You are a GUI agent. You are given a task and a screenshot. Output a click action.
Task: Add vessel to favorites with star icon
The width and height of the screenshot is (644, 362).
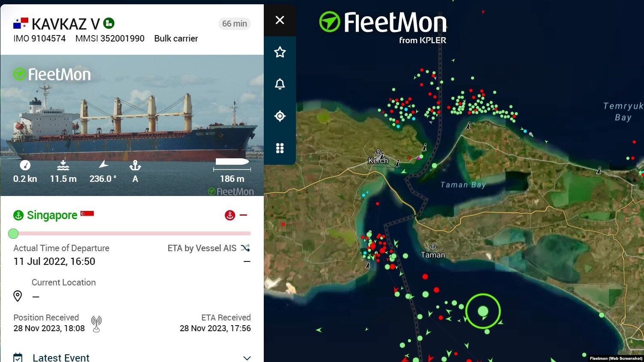[x=280, y=52]
